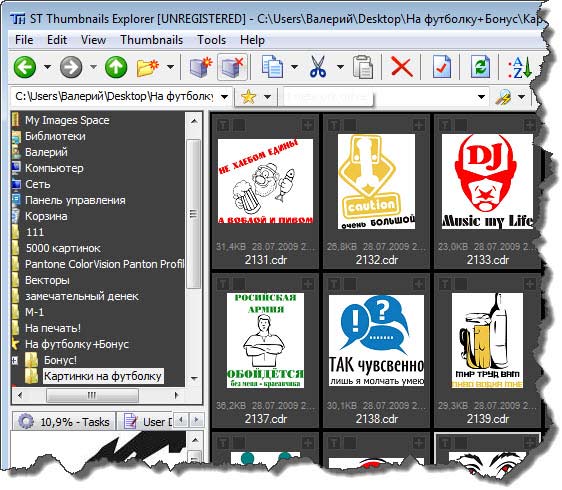Screen dimensions: 562x490
Task: Click scroll-down arrow of folder tree
Action: (x=194, y=378)
